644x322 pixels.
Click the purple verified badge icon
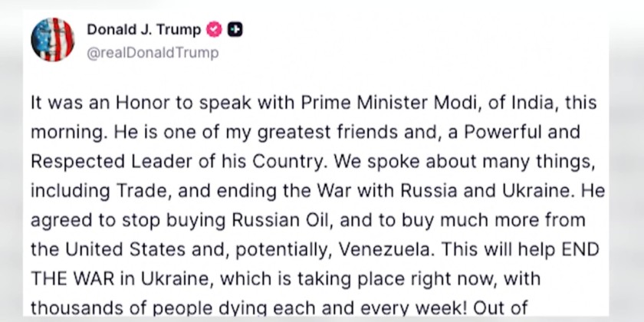pos(215,30)
